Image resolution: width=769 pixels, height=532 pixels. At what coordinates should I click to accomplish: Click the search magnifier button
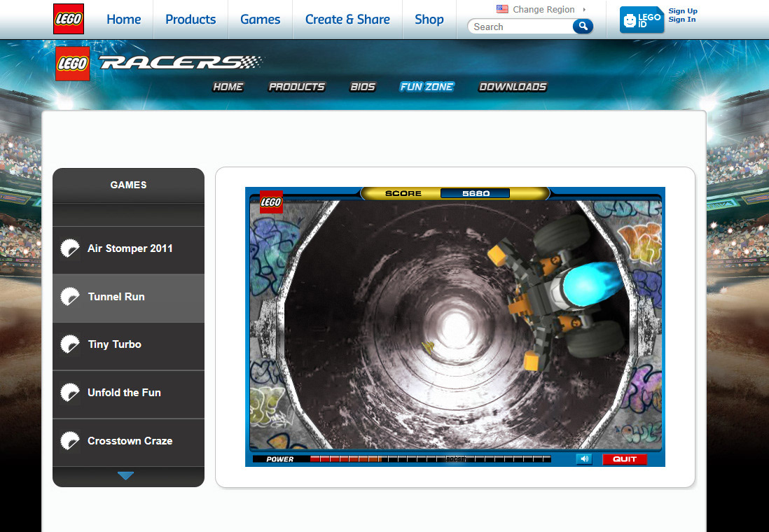pyautogui.click(x=583, y=27)
